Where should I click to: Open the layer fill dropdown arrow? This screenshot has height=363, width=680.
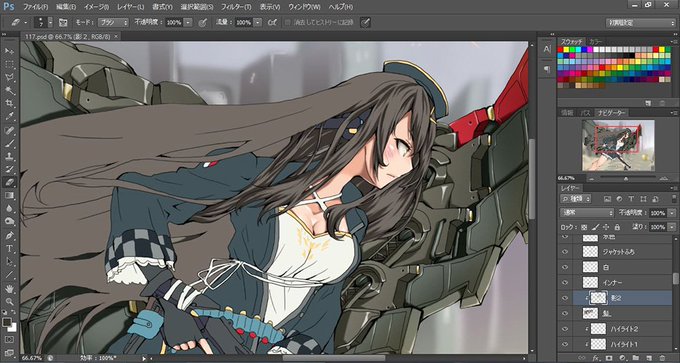click(x=672, y=227)
